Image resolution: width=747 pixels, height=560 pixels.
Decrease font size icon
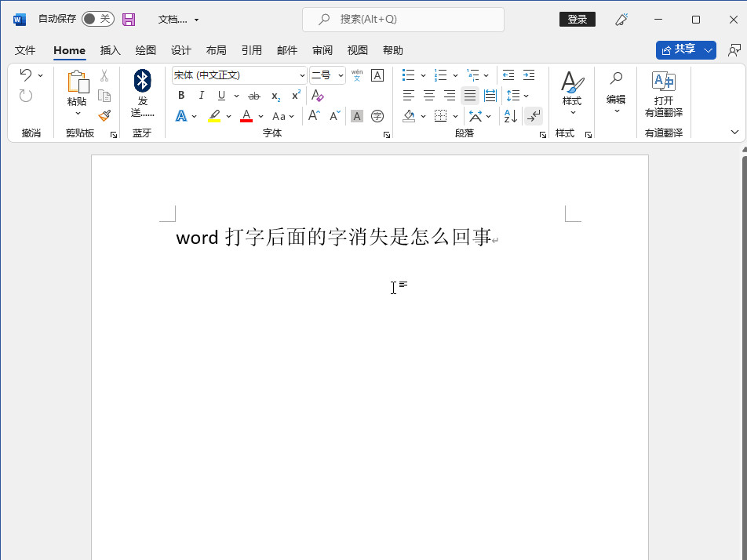click(335, 116)
